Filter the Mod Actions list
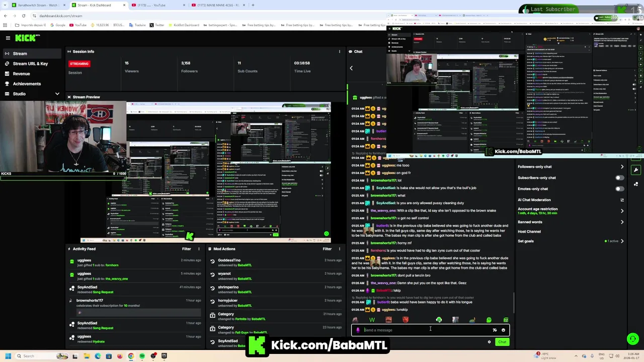This screenshot has height=362, width=644. pos(327,249)
